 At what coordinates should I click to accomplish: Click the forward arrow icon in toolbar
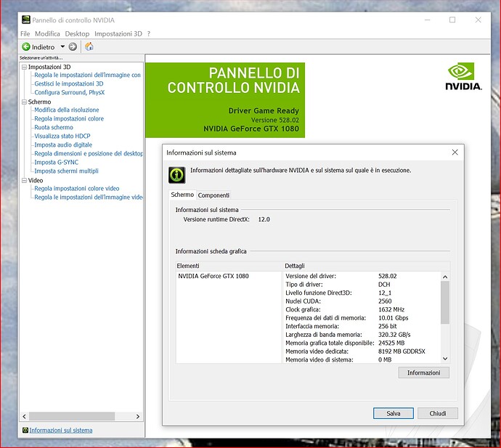point(73,47)
